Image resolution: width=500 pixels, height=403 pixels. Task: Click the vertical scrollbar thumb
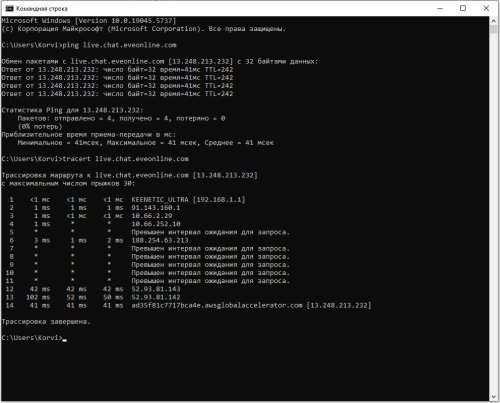pyautogui.click(x=494, y=29)
